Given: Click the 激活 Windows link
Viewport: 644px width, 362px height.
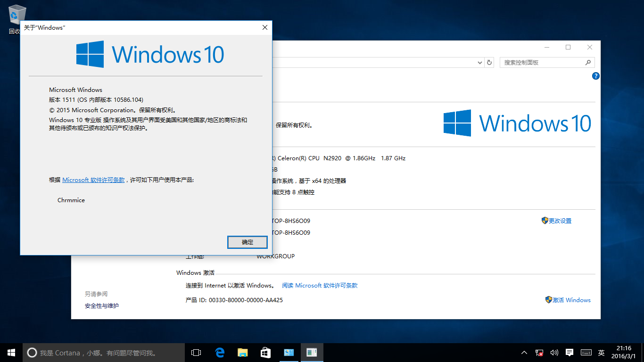Looking at the screenshot, I should 568,300.
